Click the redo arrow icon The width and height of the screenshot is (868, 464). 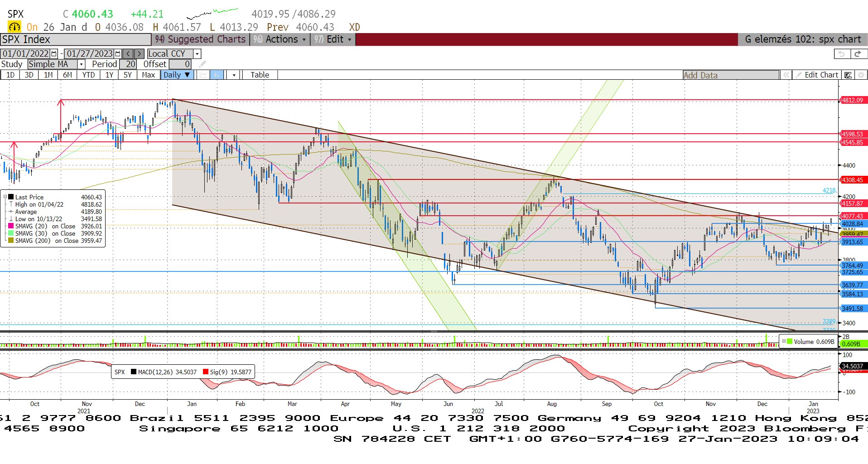tap(858, 54)
